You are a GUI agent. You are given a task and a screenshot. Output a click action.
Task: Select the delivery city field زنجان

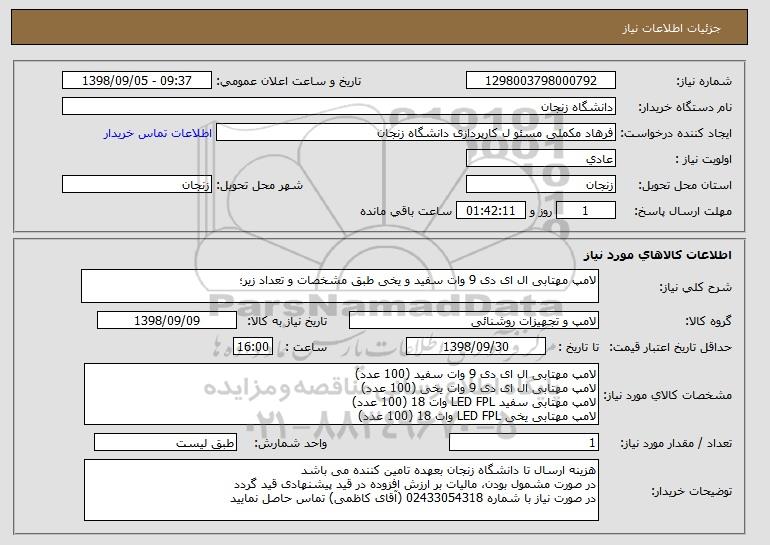[137, 185]
